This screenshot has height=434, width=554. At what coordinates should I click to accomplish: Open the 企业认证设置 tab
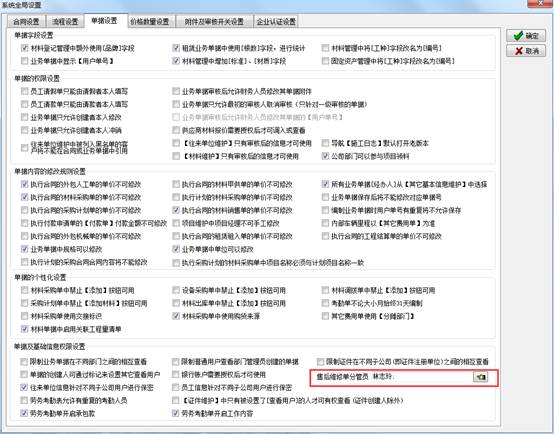276,22
